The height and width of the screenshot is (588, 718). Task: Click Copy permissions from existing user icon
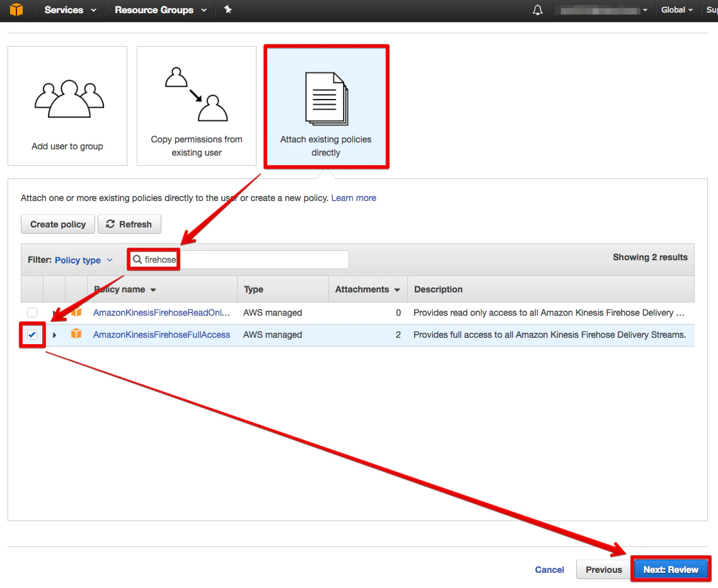coord(197,95)
